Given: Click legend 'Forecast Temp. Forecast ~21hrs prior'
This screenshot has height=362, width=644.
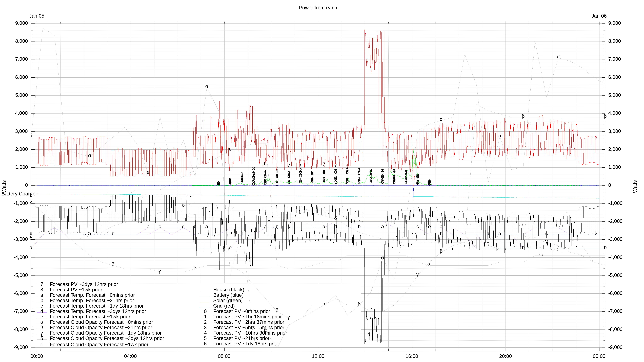Looking at the screenshot, I should [92, 301].
